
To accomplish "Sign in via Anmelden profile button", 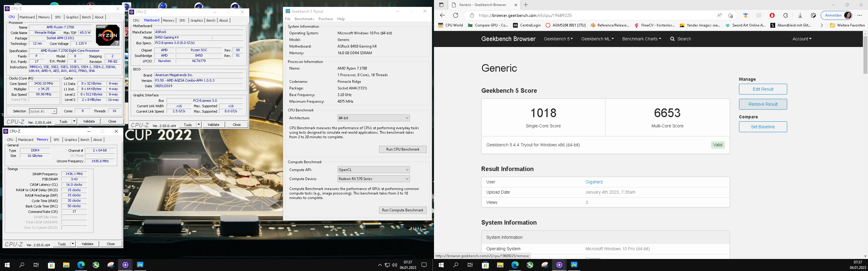I will coord(836,15).
